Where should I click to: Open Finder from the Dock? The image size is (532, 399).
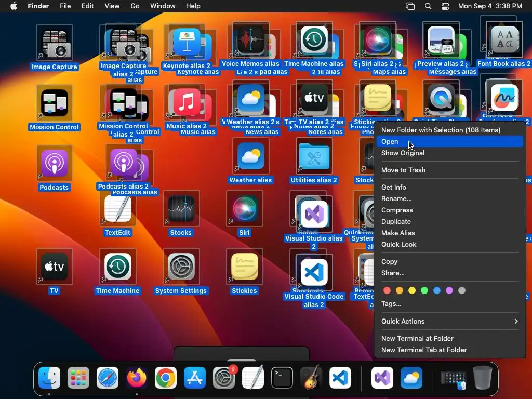[49, 378]
